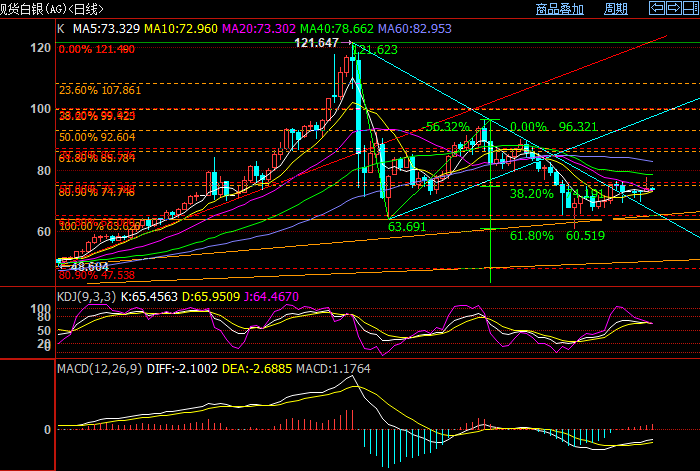
Task: Click the green 61.80% retracement label
Action: point(531,236)
